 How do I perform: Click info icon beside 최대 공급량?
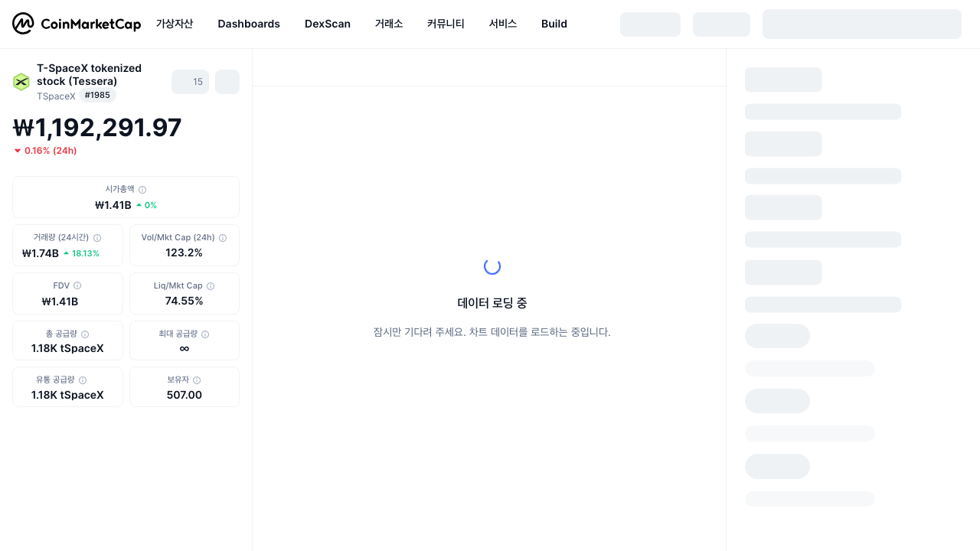coord(205,334)
